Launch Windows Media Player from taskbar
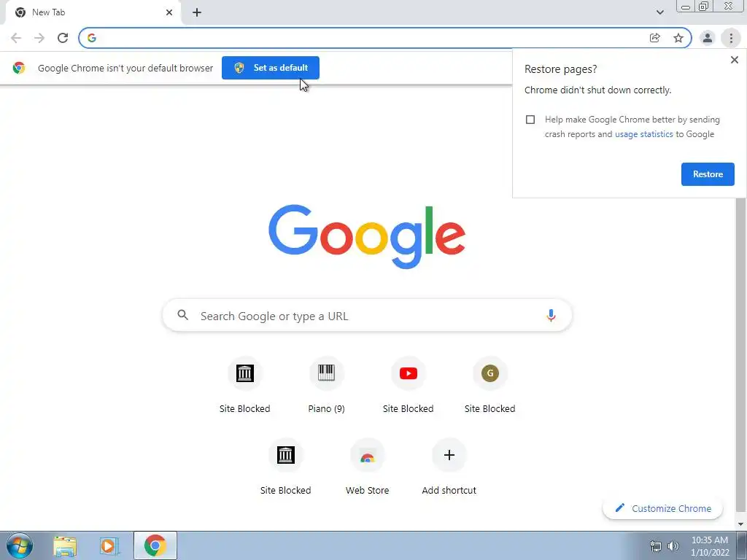Image resolution: width=747 pixels, height=560 pixels. pos(109,545)
